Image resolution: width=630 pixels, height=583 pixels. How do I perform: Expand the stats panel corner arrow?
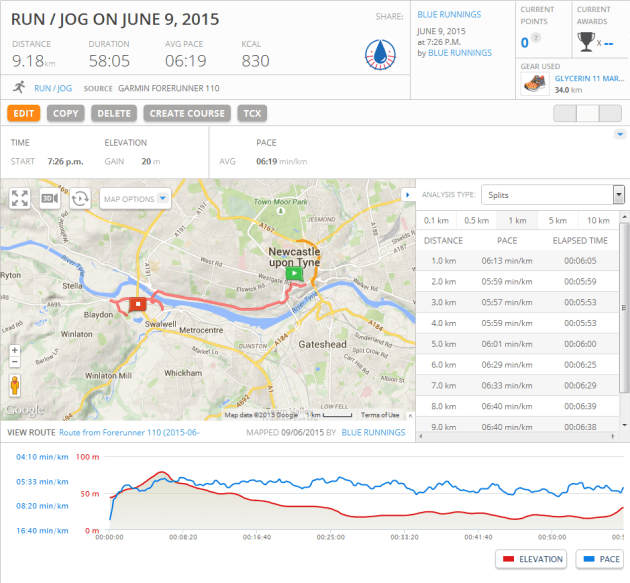(x=620, y=134)
